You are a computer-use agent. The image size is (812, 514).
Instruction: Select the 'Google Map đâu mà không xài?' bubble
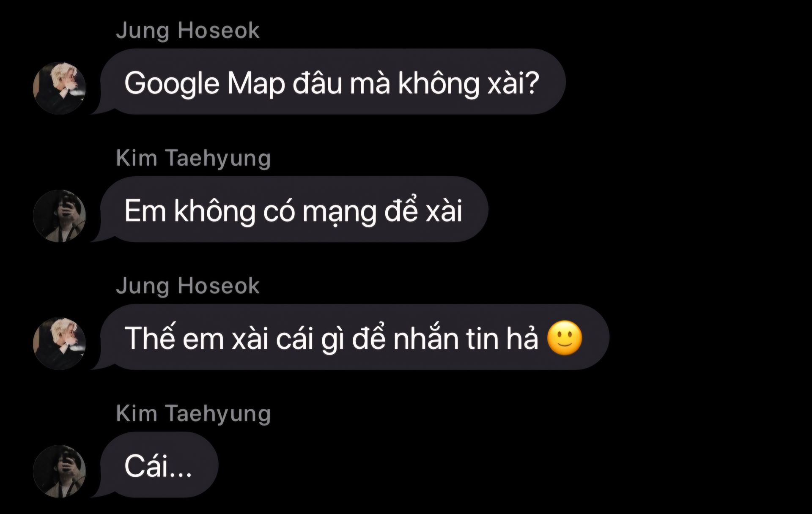[x=332, y=82]
